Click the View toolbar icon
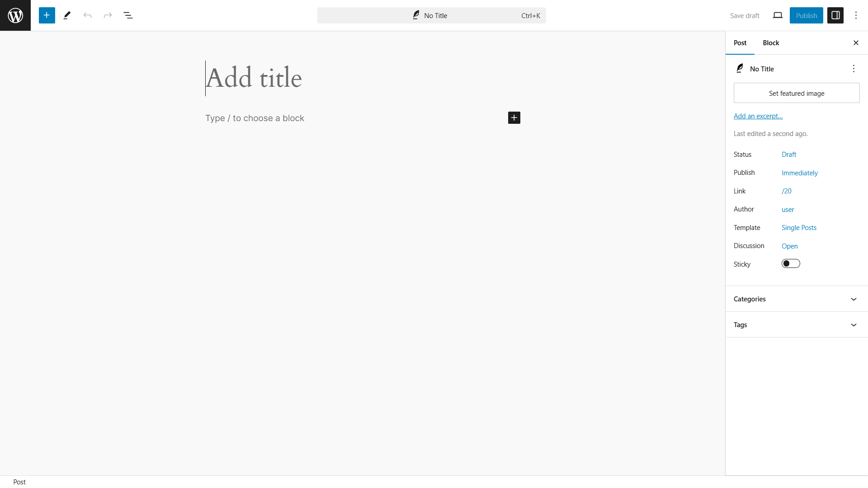 [778, 15]
